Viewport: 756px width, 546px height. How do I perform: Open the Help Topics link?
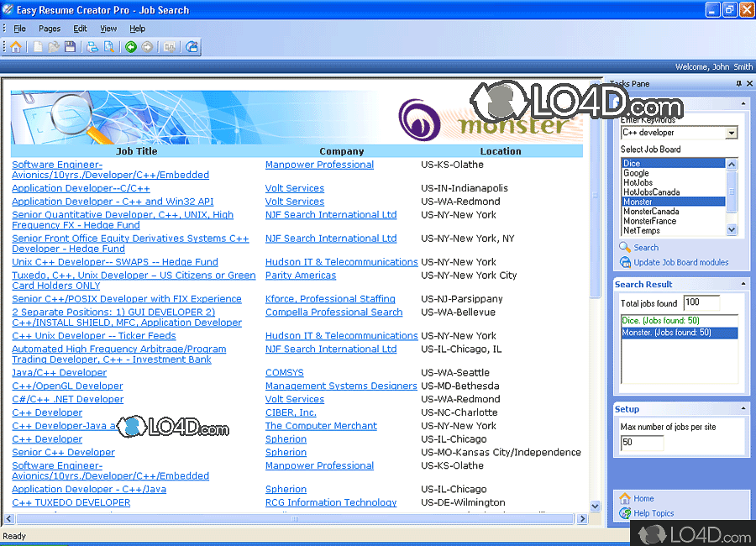(654, 513)
